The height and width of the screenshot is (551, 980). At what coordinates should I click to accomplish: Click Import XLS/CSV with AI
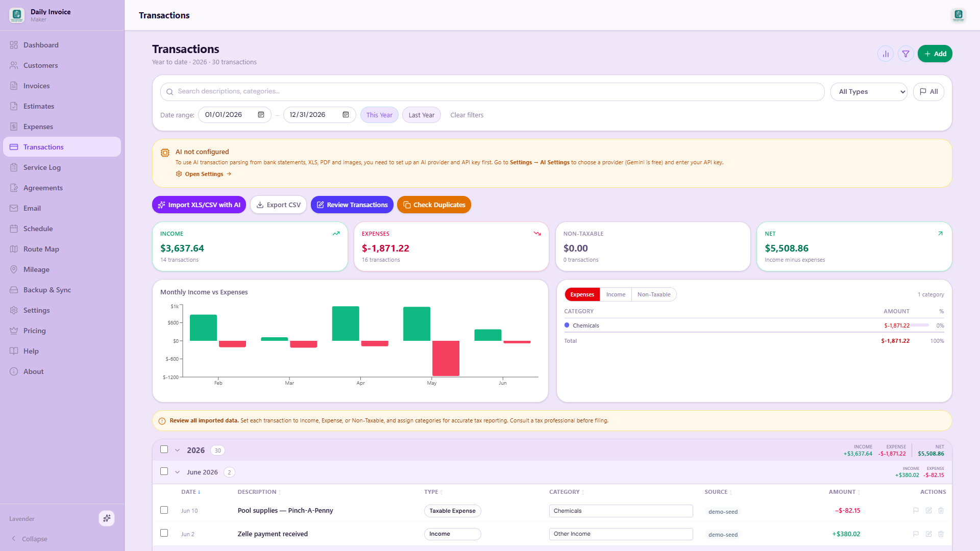199,205
